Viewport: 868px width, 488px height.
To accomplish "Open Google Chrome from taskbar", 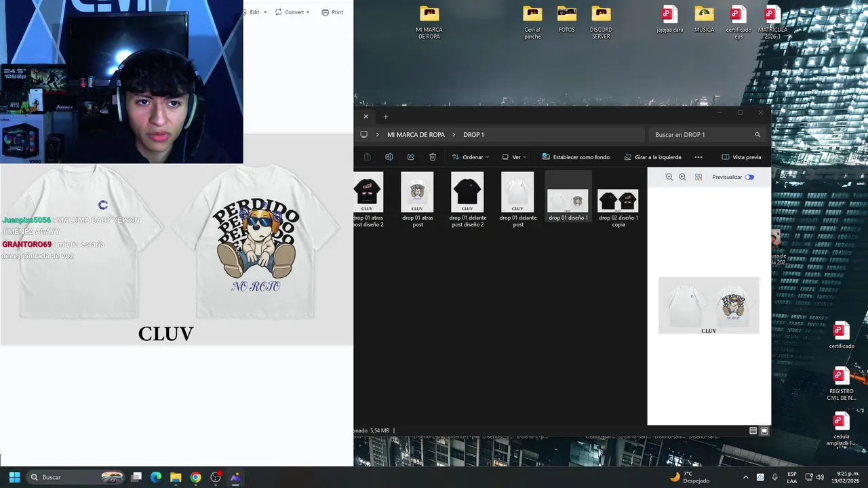I will pos(195,477).
